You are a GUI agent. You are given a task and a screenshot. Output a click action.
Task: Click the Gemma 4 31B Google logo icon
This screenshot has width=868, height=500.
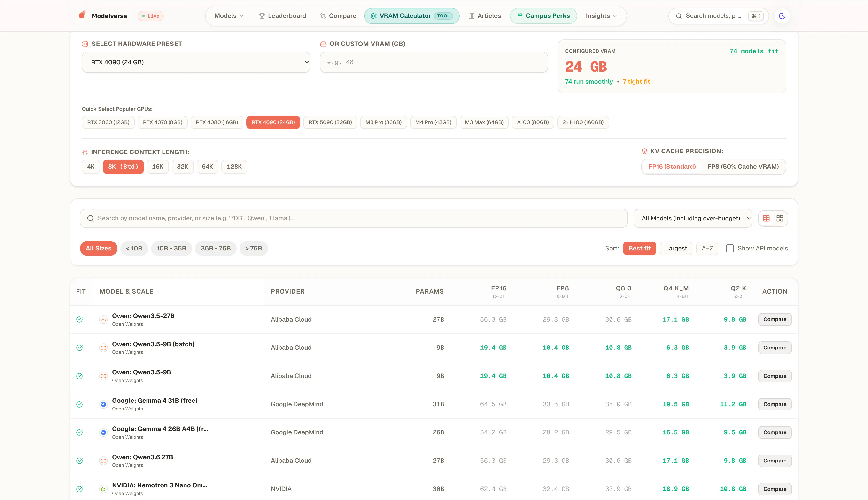click(103, 404)
